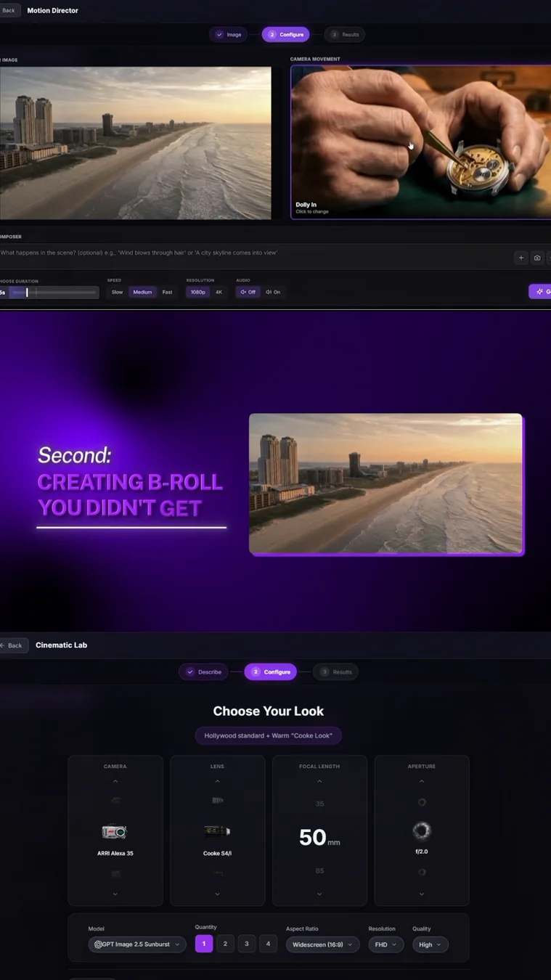
Task: Open Configure step in Cinematic Lab
Action: (270, 671)
